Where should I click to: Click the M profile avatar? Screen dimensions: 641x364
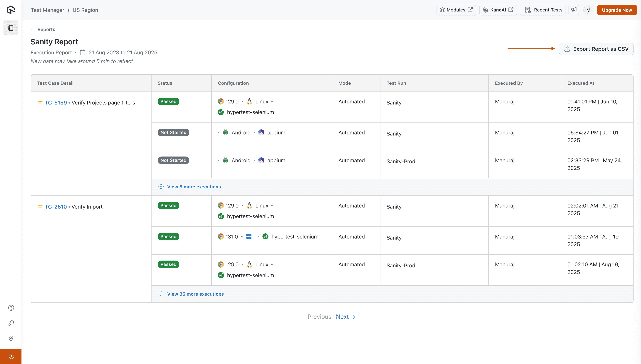coord(588,10)
